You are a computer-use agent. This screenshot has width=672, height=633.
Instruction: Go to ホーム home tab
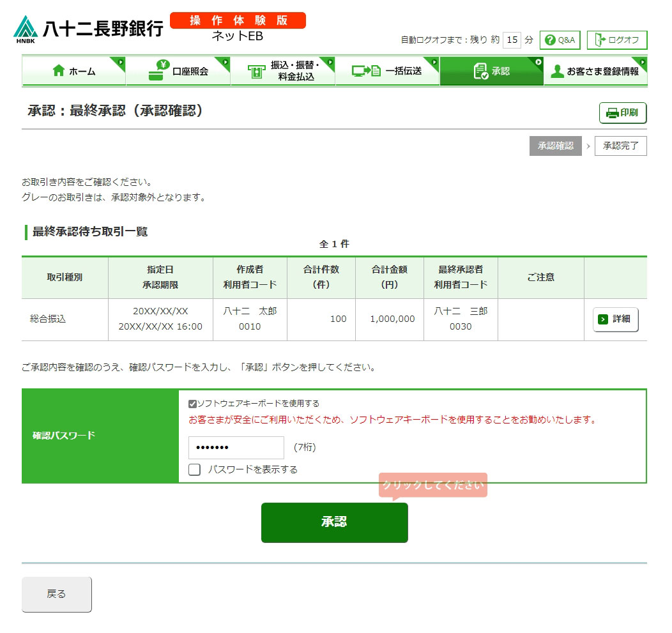(x=74, y=71)
